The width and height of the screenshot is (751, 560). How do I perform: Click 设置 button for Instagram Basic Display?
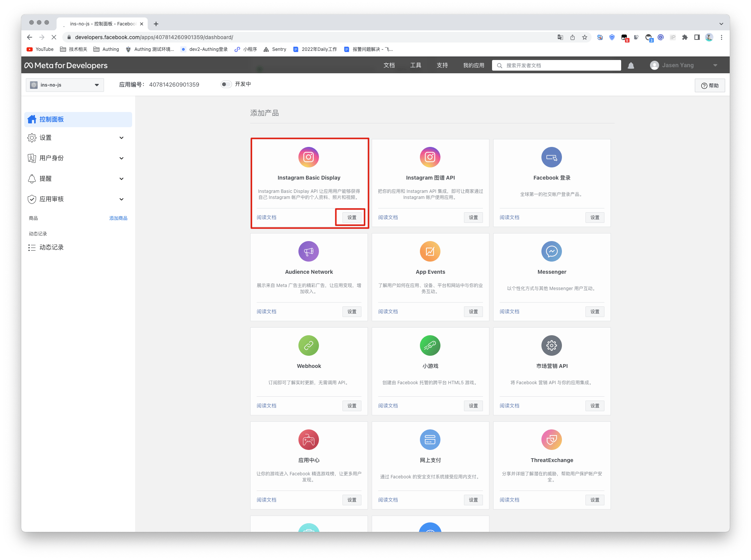point(352,218)
